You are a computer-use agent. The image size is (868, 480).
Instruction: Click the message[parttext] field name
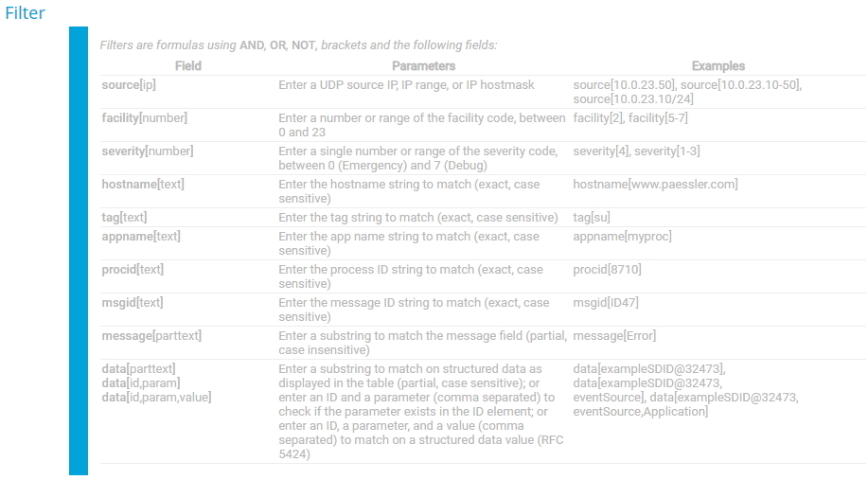tap(151, 336)
